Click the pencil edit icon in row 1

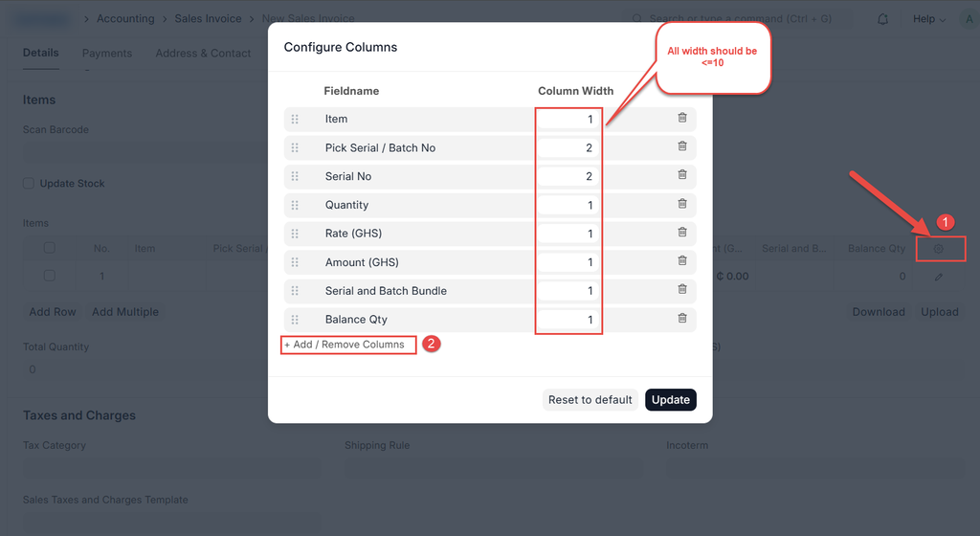click(939, 277)
